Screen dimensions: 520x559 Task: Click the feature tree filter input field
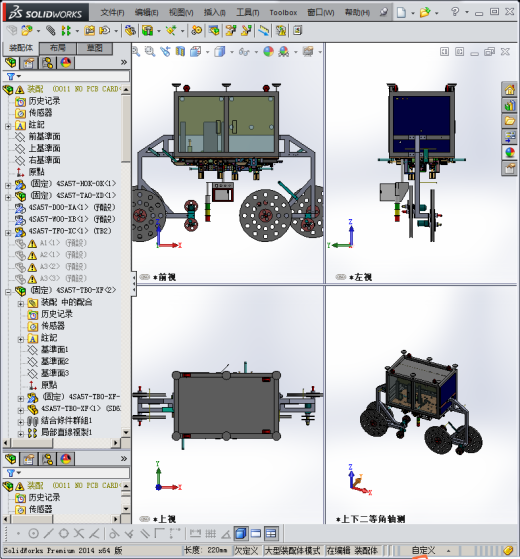click(66, 76)
